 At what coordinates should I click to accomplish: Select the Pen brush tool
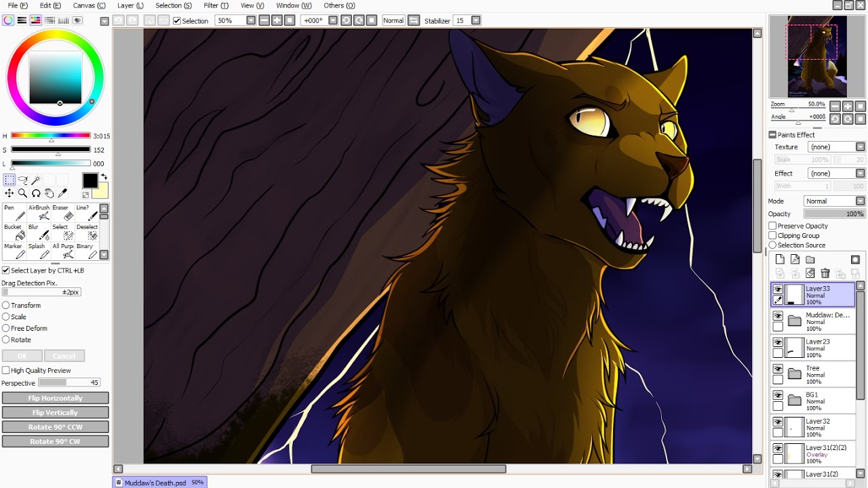tap(14, 212)
